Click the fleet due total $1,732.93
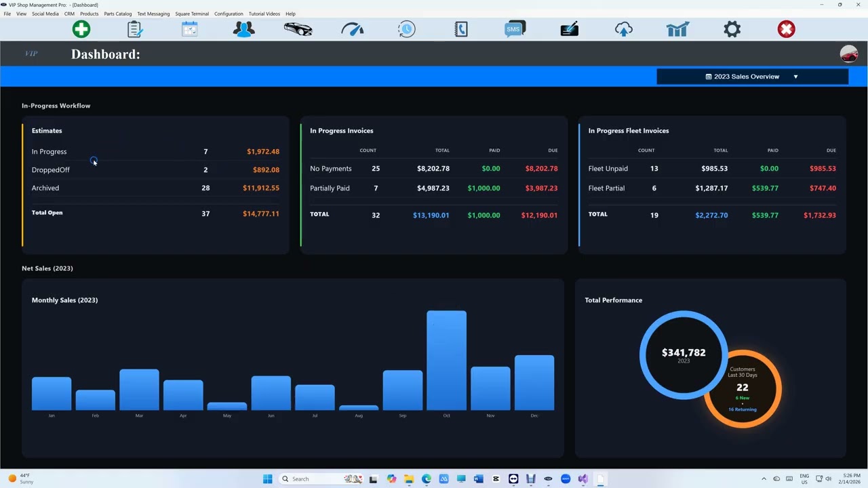 [x=820, y=215]
